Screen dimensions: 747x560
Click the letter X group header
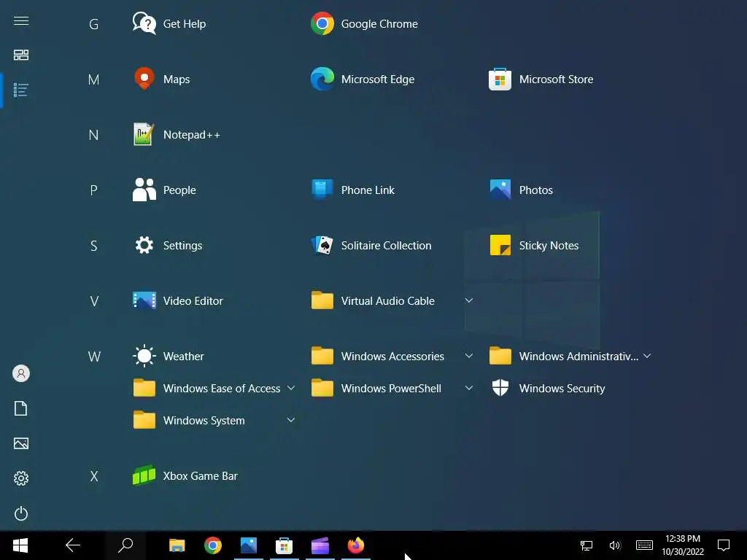click(x=94, y=475)
